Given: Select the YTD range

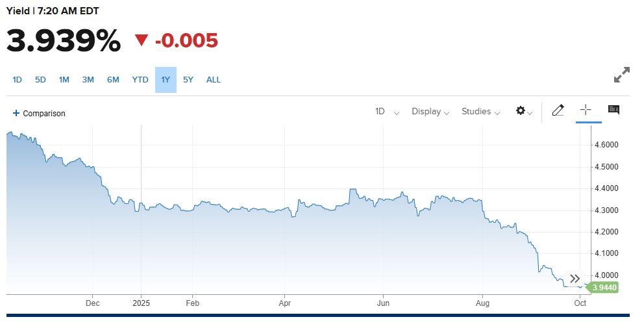Looking at the screenshot, I should (140, 80).
